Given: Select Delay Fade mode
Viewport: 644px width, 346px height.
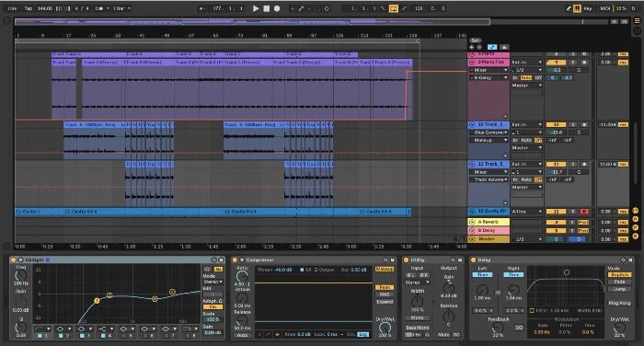Looking at the screenshot, I should tap(619, 282).
